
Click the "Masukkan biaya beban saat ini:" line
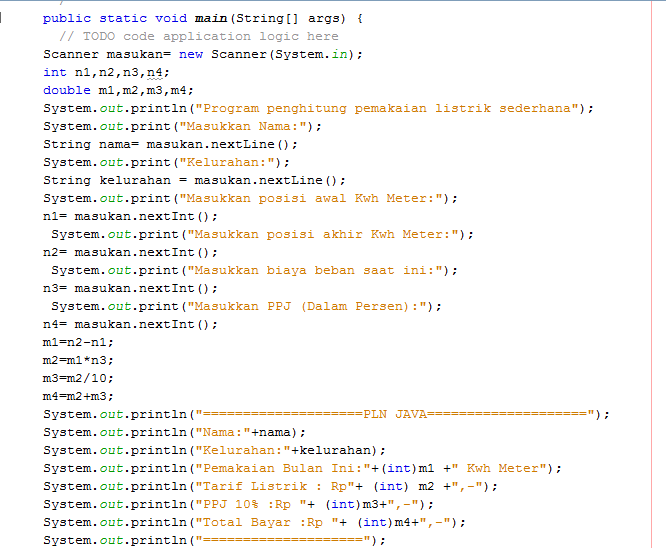(x=254, y=271)
